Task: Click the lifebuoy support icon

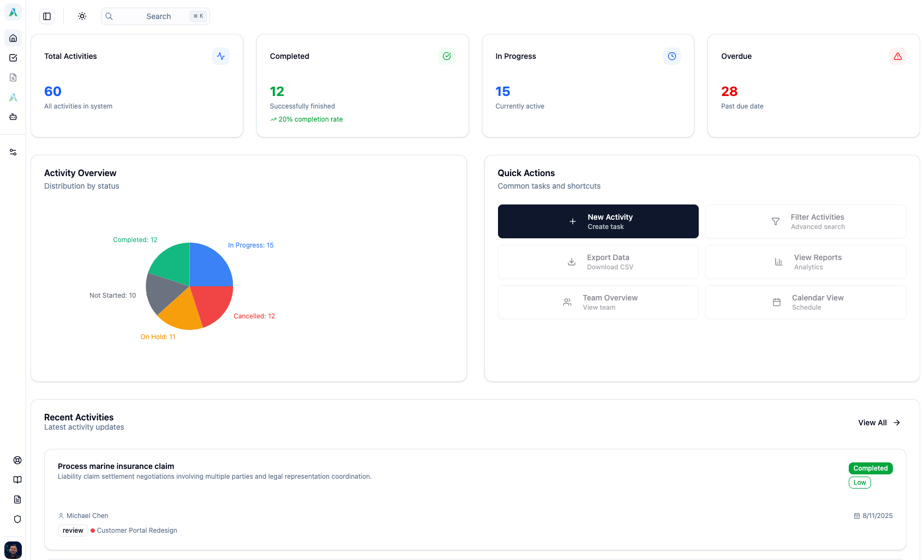Action: [17, 460]
